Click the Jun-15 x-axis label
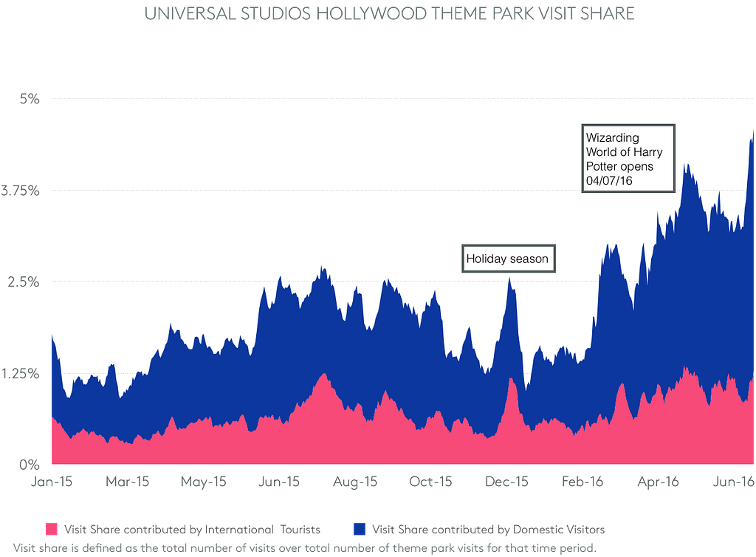Screen dimensions: 756x557 click(279, 482)
